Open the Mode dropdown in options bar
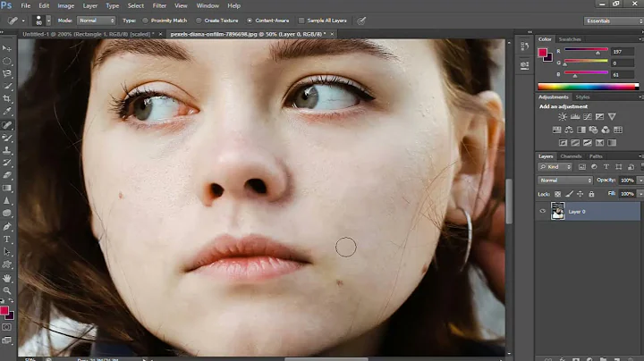The image size is (644, 361). click(x=97, y=21)
